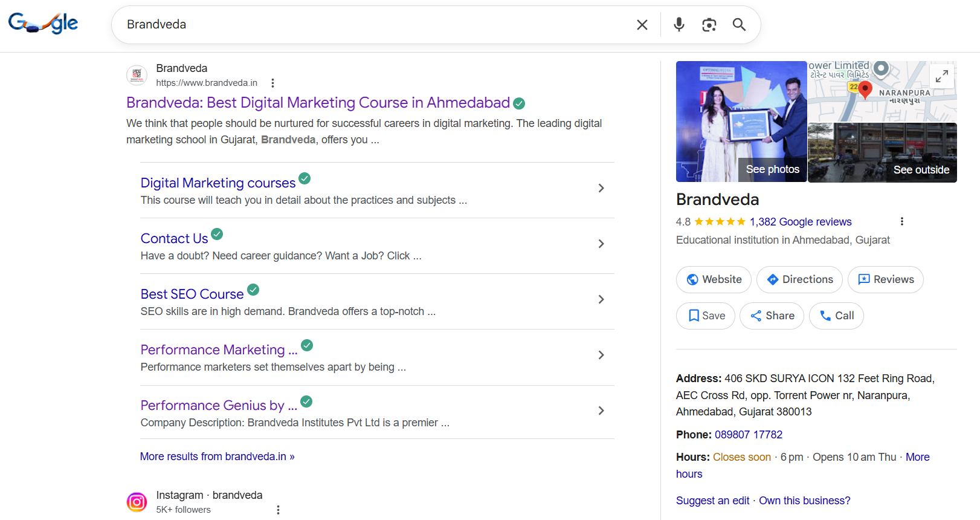This screenshot has width=980, height=520.
Task: Expand the Digital Marketing courses sitelink chevron
Action: pos(601,188)
